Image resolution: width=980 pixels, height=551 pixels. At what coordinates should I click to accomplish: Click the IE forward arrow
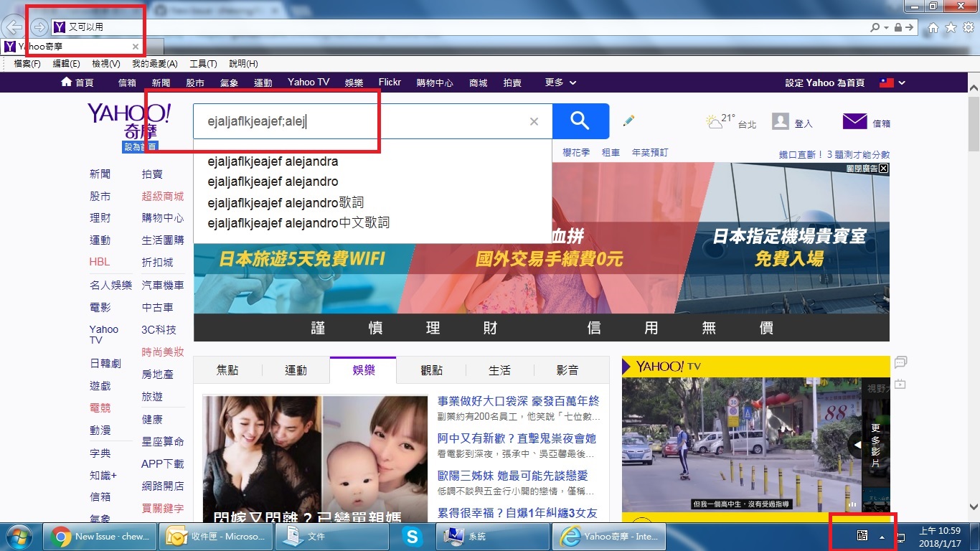[x=39, y=27]
